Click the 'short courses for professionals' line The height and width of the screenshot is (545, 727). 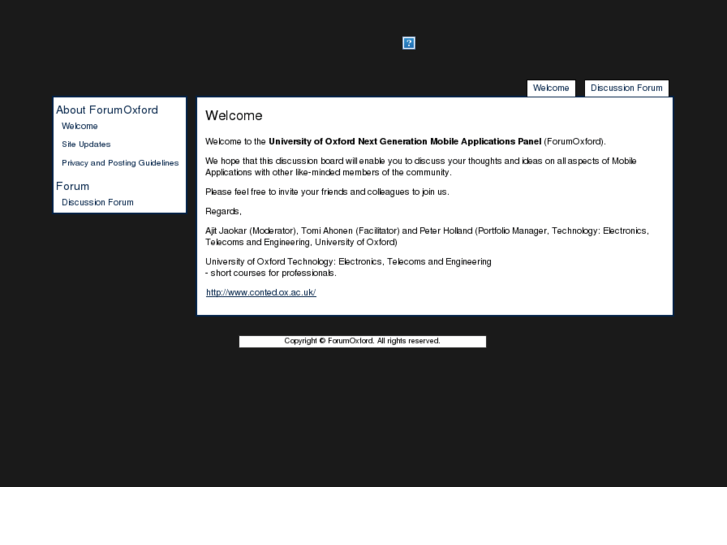tap(271, 273)
